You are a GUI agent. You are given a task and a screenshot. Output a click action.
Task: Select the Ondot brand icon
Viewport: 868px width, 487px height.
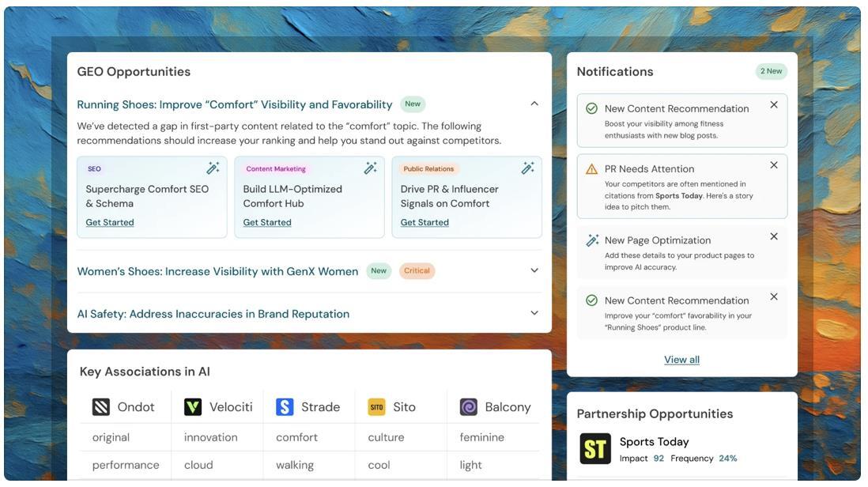(101, 406)
